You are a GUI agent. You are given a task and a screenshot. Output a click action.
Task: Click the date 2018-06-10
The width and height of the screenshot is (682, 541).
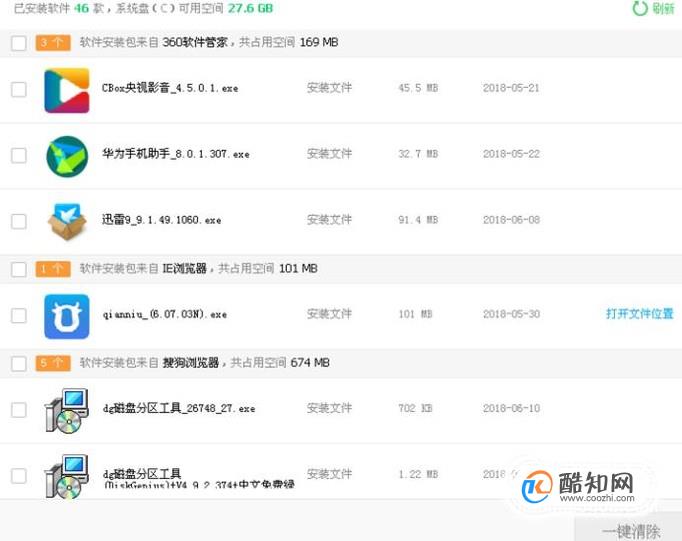point(511,408)
